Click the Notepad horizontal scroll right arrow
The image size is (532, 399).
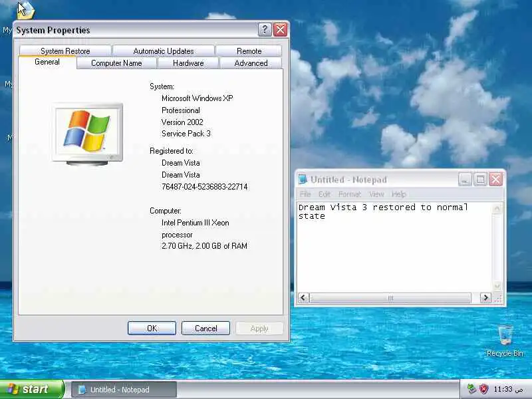click(485, 298)
